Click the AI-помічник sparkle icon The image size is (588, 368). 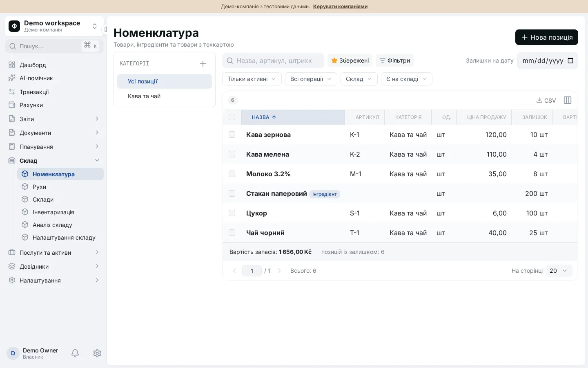coord(12,78)
